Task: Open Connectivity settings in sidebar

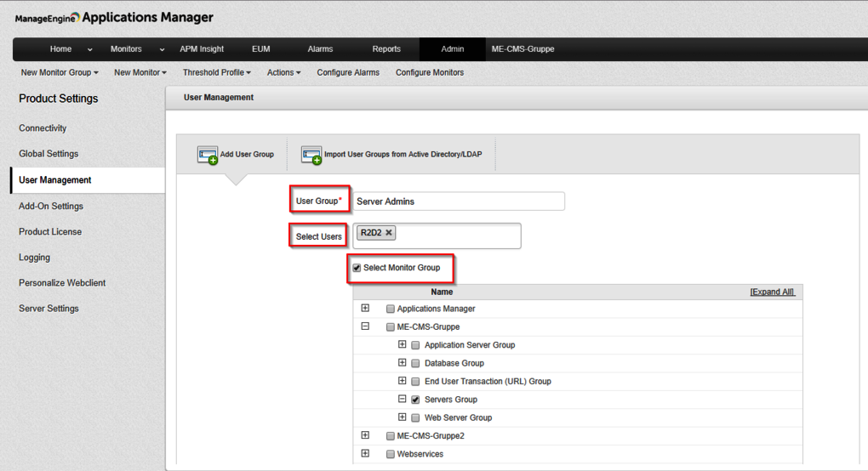Action: 43,128
